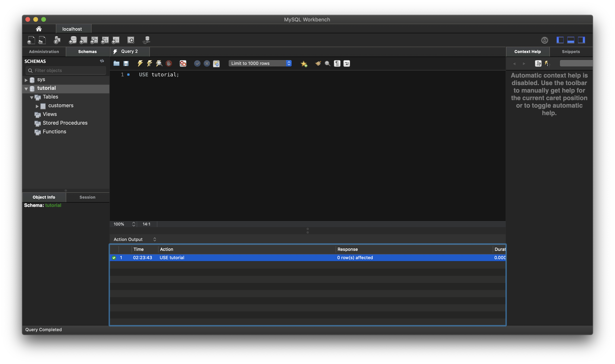Viewport: 615px width, 364px height.
Task: Click create new table icon
Action: tap(83, 40)
